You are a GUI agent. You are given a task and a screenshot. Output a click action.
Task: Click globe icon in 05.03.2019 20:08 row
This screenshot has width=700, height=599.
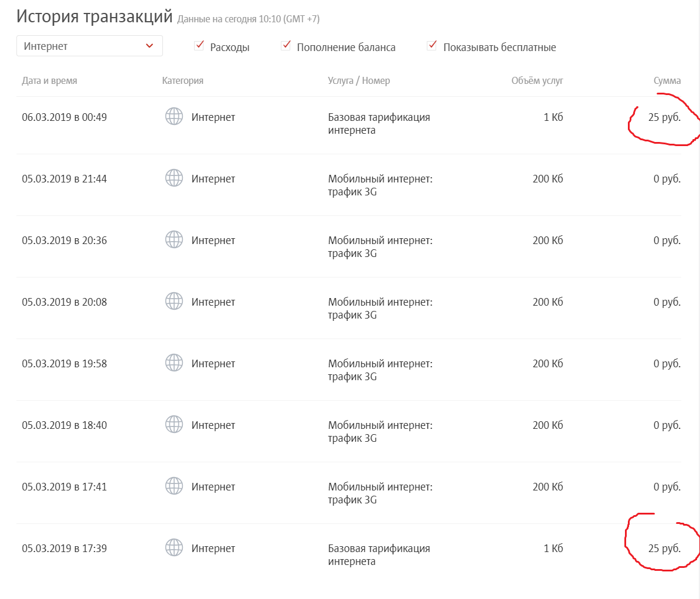point(174,302)
